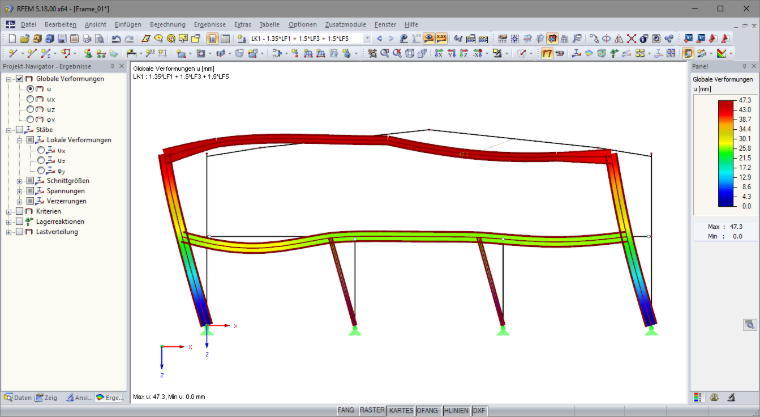The height and width of the screenshot is (417, 760).
Task: Toggle RASTER in the status bar
Action: coord(372,410)
